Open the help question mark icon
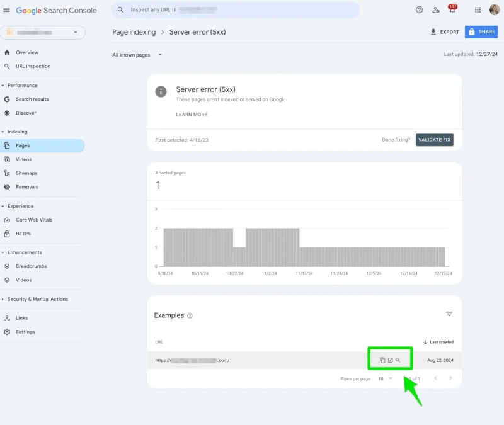Image resolution: width=504 pixels, height=425 pixels. pyautogui.click(x=419, y=10)
